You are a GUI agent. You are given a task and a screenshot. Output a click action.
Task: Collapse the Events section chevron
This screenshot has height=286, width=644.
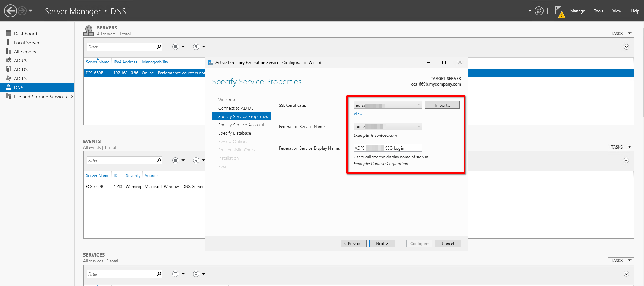626,160
